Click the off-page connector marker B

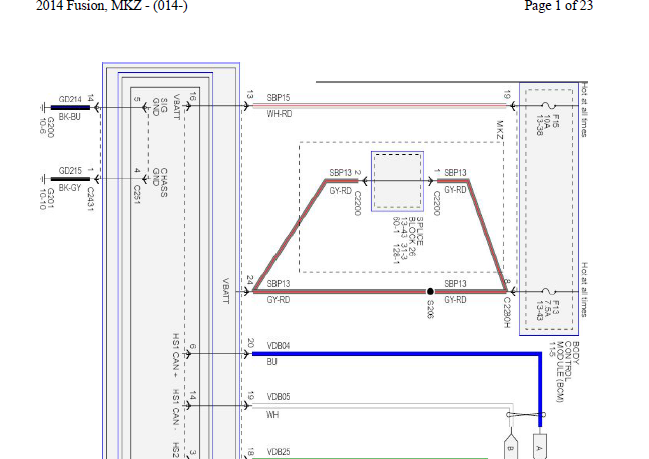point(510,448)
